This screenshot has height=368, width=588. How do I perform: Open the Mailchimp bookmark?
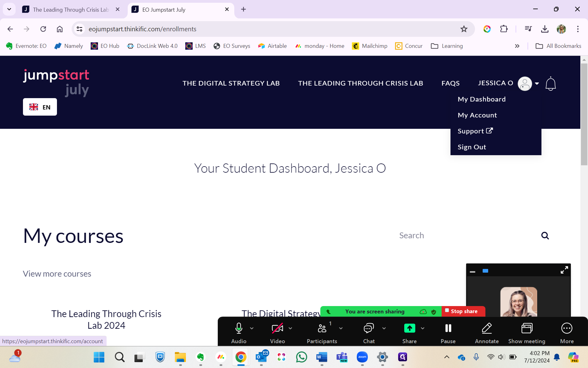click(x=370, y=46)
